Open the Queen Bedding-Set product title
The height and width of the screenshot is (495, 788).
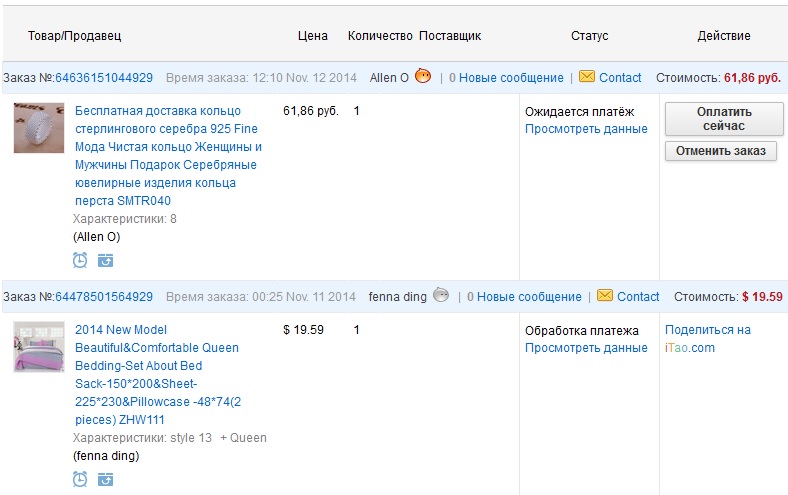pyautogui.click(x=156, y=374)
